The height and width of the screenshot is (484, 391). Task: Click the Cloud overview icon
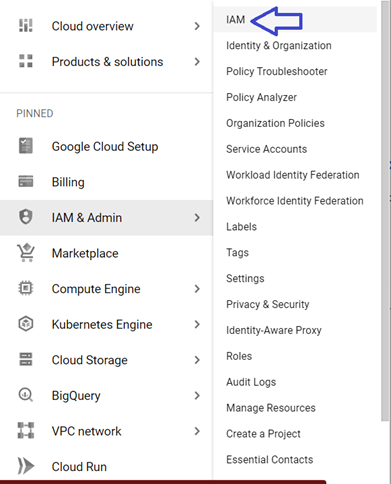tap(26, 26)
